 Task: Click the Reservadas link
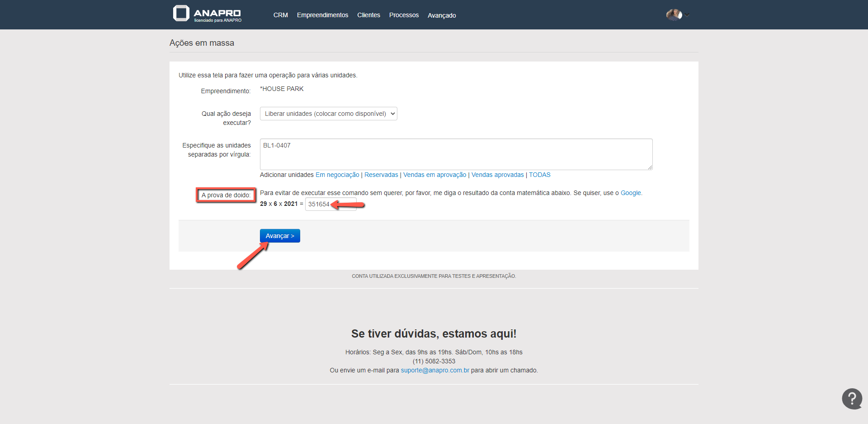point(381,175)
